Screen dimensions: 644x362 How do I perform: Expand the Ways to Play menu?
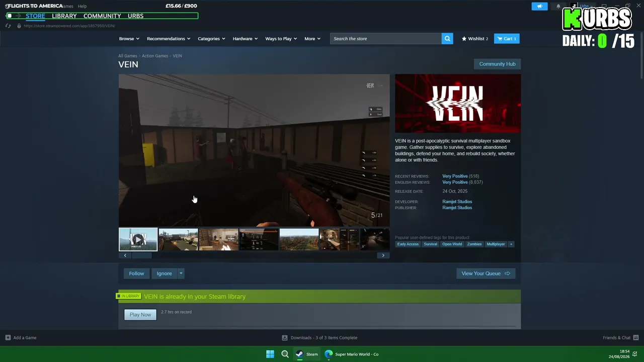coord(281,39)
